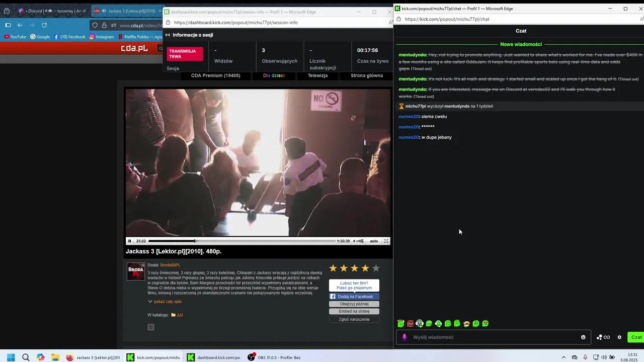Reload the cda.pl page
The width and height of the screenshot is (644, 362).
coord(44,25)
